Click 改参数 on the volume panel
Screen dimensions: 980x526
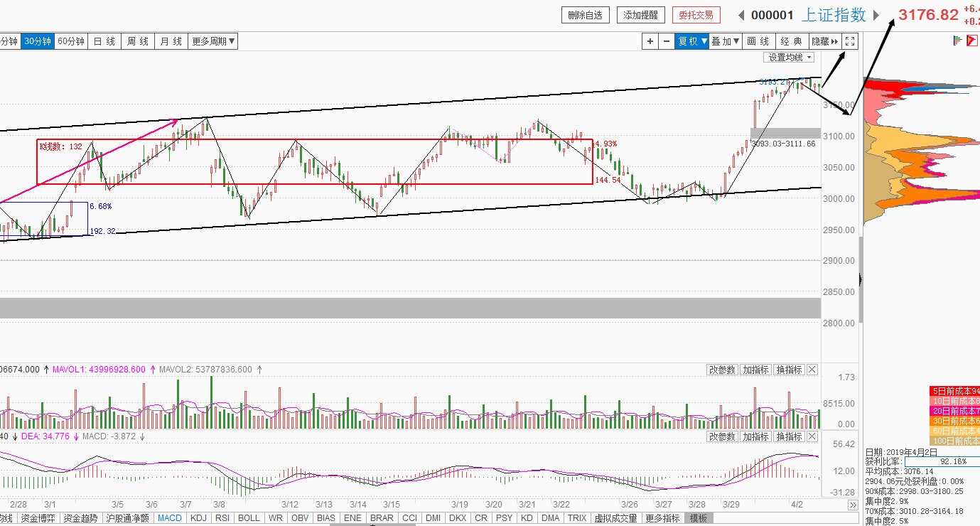(x=722, y=370)
